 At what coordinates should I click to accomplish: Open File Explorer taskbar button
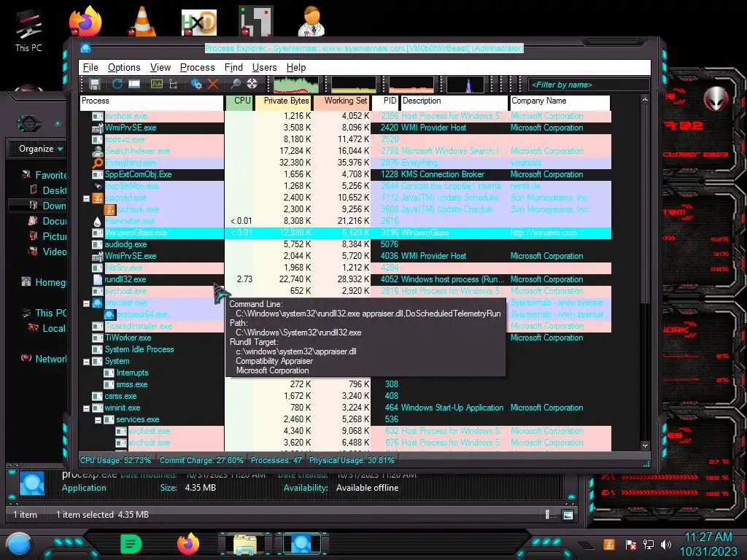click(x=244, y=545)
